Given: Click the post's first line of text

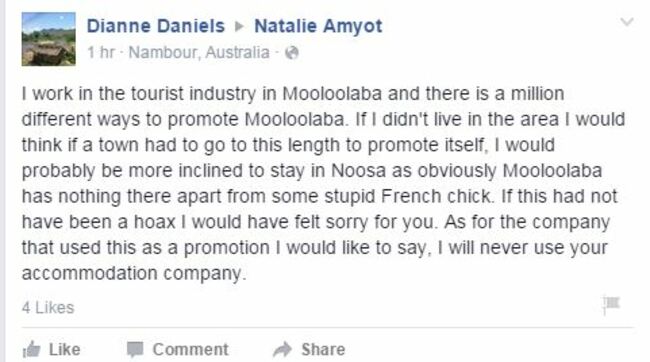Looking at the screenshot, I should [x=293, y=94].
